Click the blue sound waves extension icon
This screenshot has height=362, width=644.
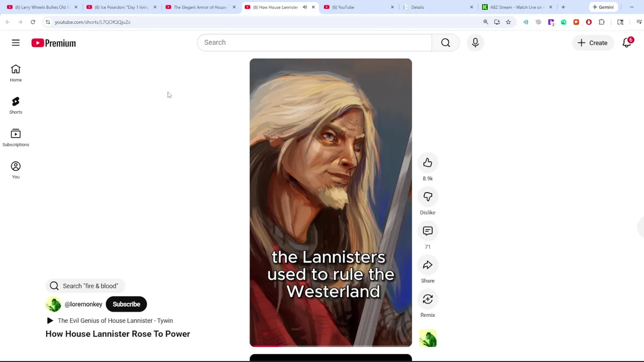click(526, 22)
